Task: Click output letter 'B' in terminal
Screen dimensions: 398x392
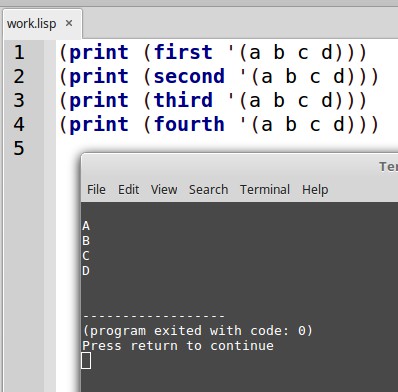Action: (86, 241)
